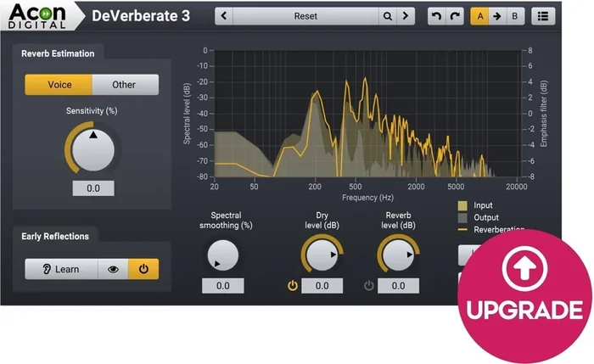Go to the next preset arrow
This screenshot has width=594, height=364.
pos(406,16)
